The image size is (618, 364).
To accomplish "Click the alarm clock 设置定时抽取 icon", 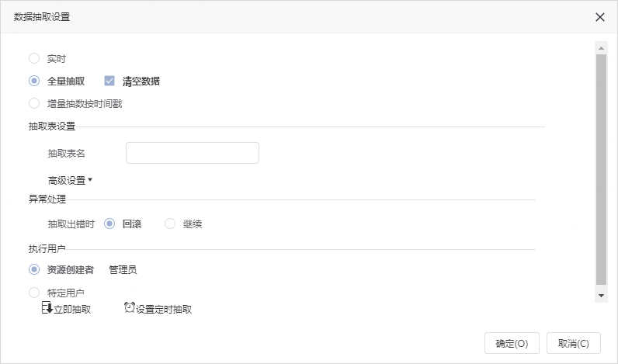I will tap(130, 307).
